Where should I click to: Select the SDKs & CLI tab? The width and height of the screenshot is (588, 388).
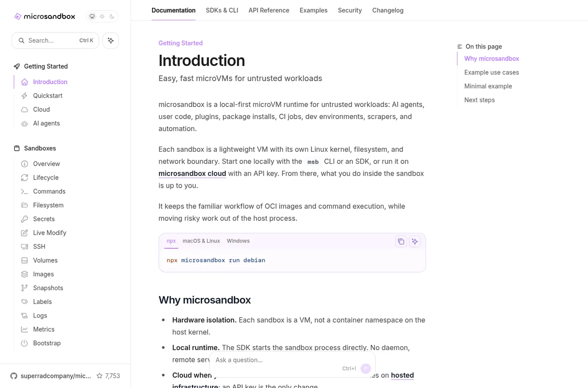[x=222, y=10]
